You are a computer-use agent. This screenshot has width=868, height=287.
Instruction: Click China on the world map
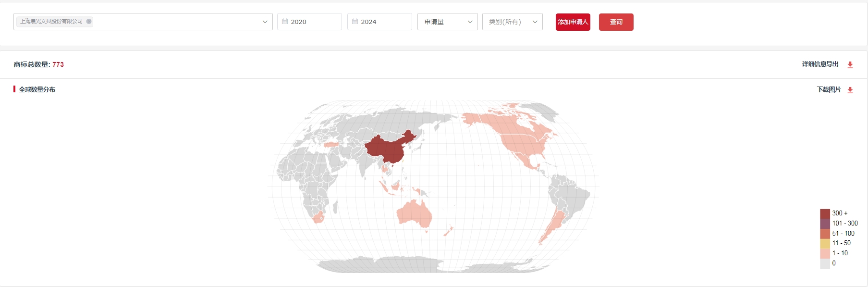389,148
